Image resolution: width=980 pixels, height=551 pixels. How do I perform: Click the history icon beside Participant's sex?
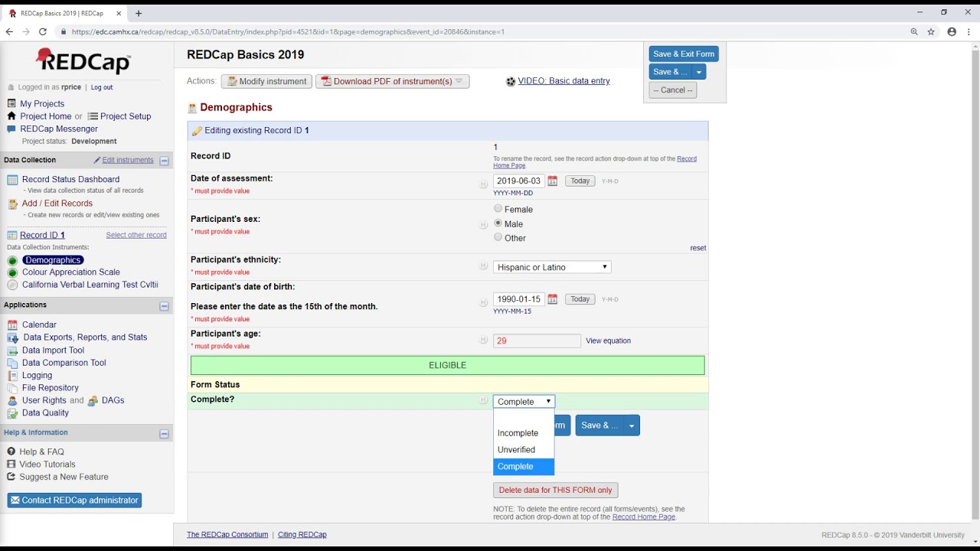click(x=483, y=225)
